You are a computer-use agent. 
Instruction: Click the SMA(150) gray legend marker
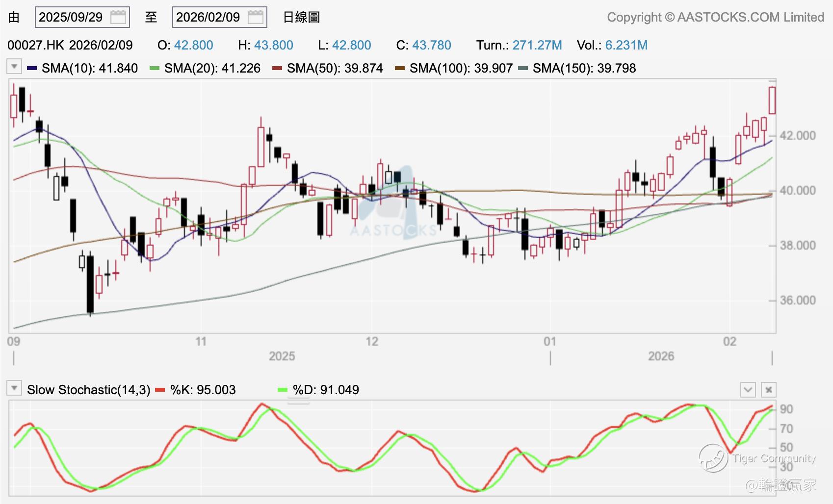click(523, 68)
